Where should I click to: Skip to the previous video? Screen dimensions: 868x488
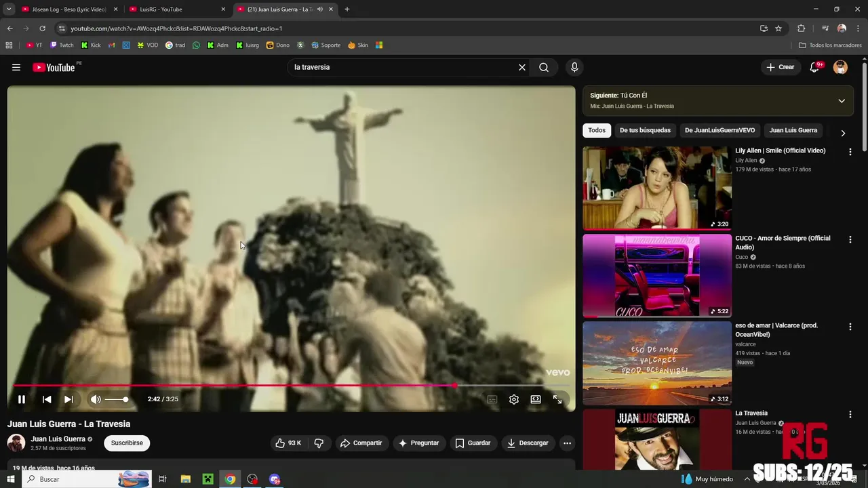[x=47, y=399]
